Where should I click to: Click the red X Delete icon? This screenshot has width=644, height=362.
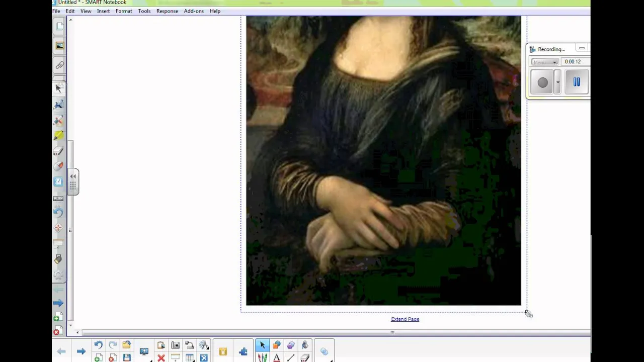coord(161,358)
